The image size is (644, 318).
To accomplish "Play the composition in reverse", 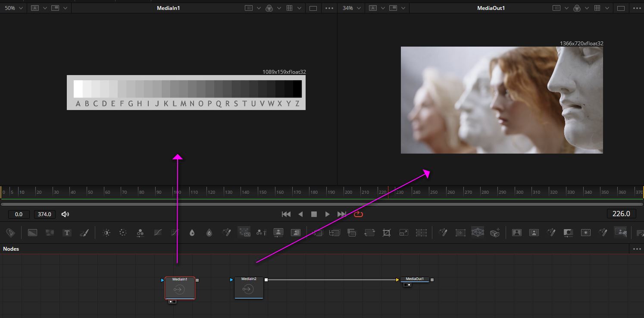I will (301, 214).
